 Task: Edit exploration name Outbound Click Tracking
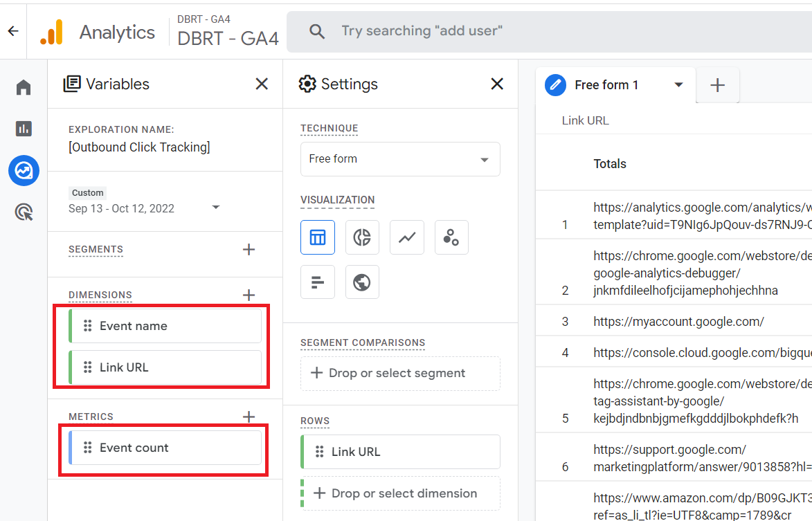pos(139,147)
